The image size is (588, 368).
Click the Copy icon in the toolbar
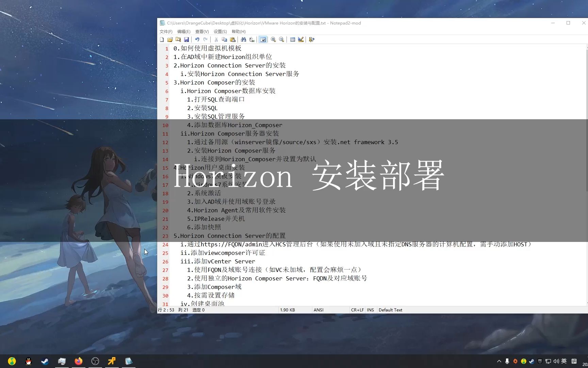pos(224,40)
